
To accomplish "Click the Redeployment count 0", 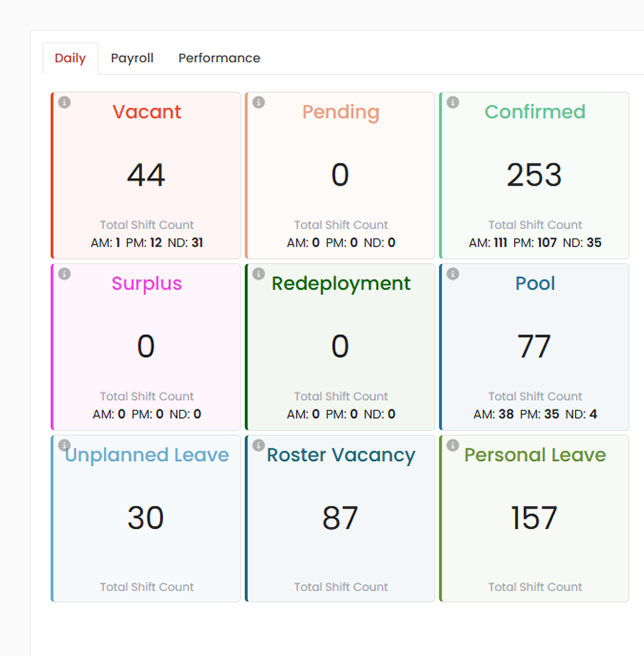I will [340, 347].
